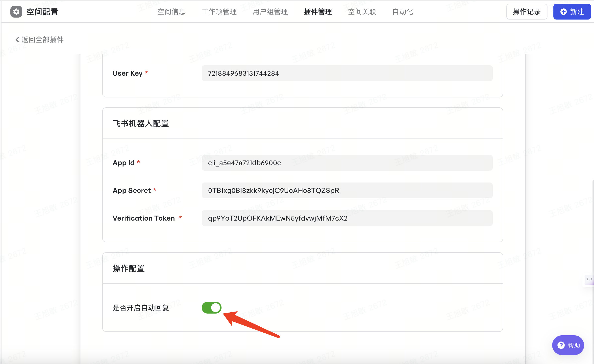Open the 操作记录 log button
The width and height of the screenshot is (594, 364).
[527, 12]
